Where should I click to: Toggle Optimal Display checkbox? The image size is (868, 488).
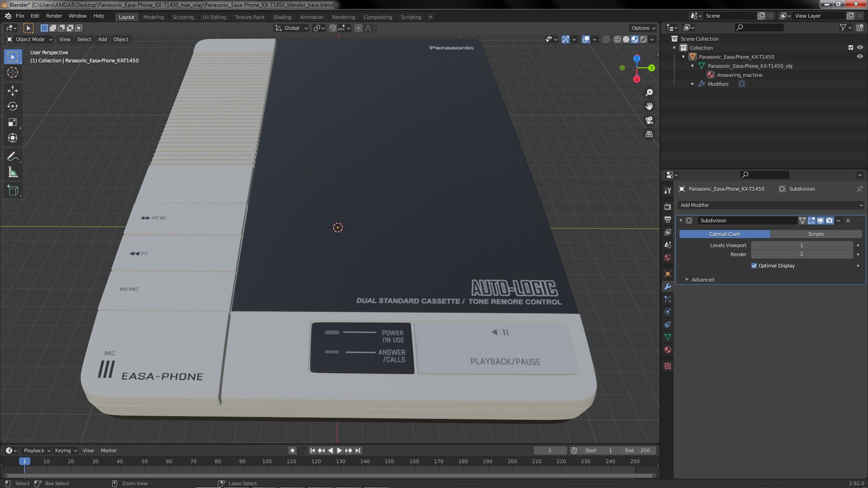point(754,266)
